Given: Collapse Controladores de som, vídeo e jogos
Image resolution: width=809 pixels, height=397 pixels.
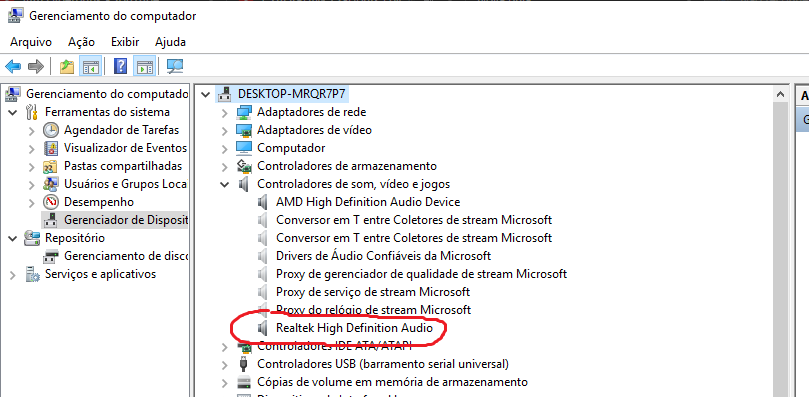Looking at the screenshot, I should tap(224, 184).
